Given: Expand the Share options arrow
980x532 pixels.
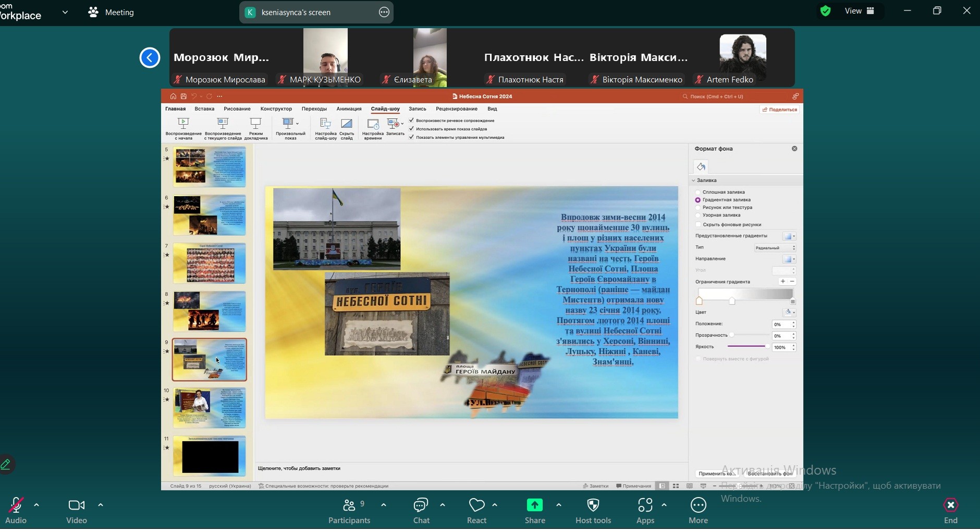Looking at the screenshot, I should pos(559,505).
